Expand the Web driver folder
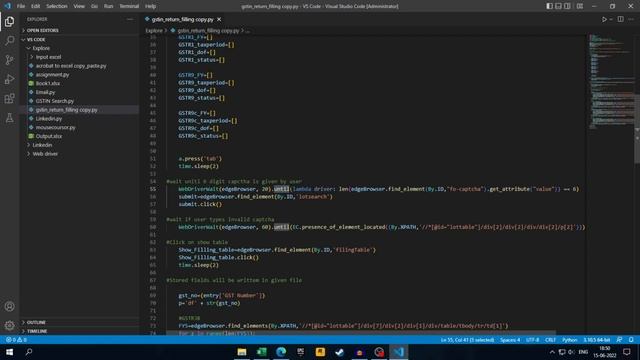 coord(80,154)
